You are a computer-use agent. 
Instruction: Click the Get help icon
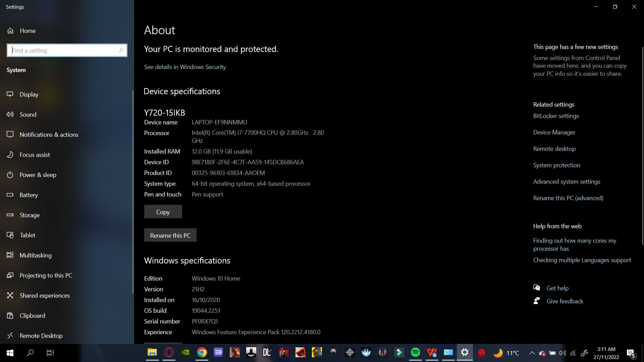(x=537, y=288)
